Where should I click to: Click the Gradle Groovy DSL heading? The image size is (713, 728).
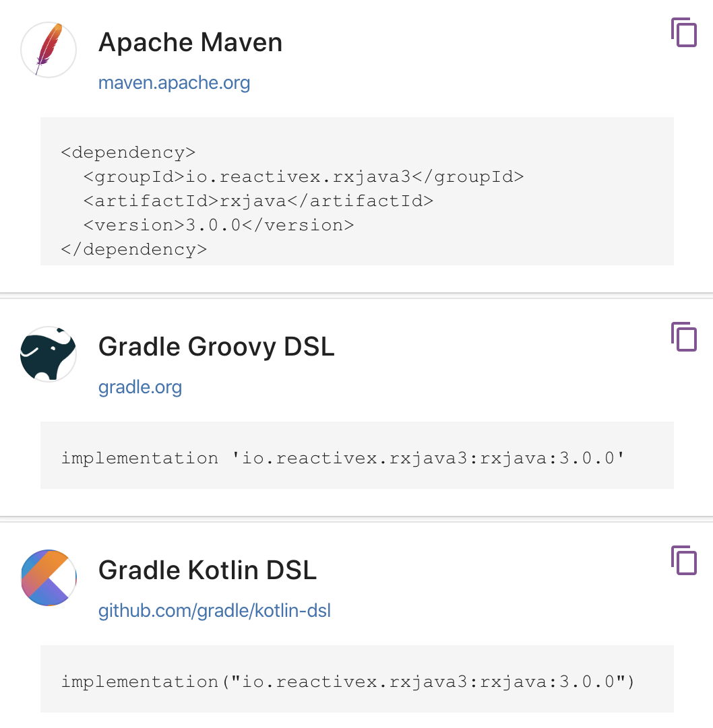pyautogui.click(x=216, y=348)
